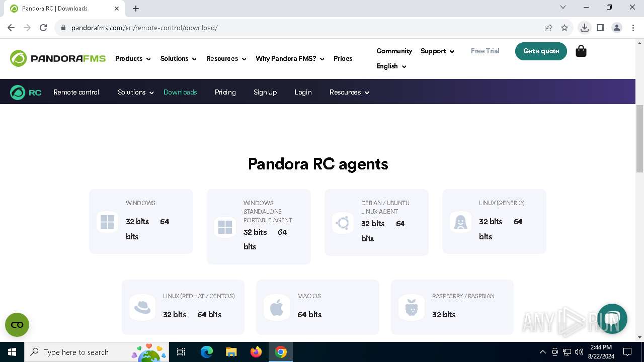
Task: Select Downloads in the RC bar
Action: pos(180,93)
